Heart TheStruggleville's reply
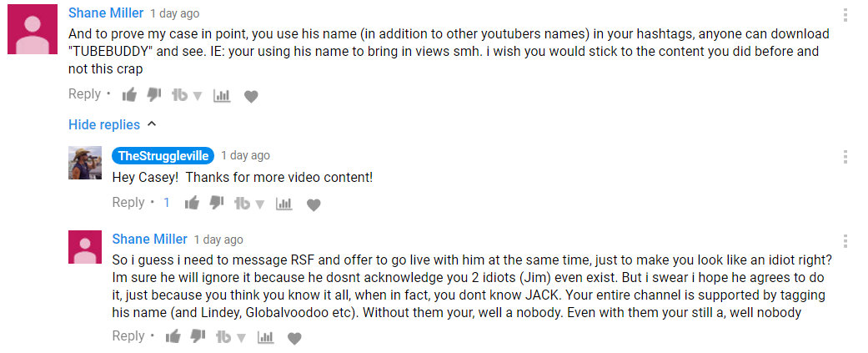This screenshot has height=353, width=868. (x=314, y=205)
